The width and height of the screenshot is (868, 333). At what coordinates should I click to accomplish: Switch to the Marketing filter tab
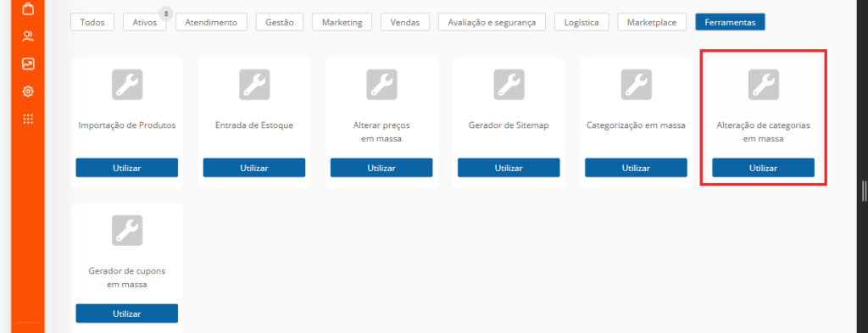coord(342,22)
